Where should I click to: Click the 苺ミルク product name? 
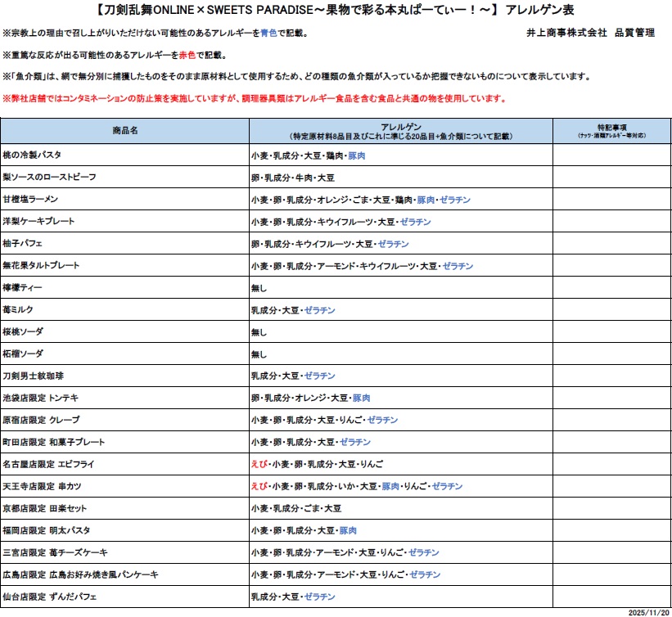[20, 310]
